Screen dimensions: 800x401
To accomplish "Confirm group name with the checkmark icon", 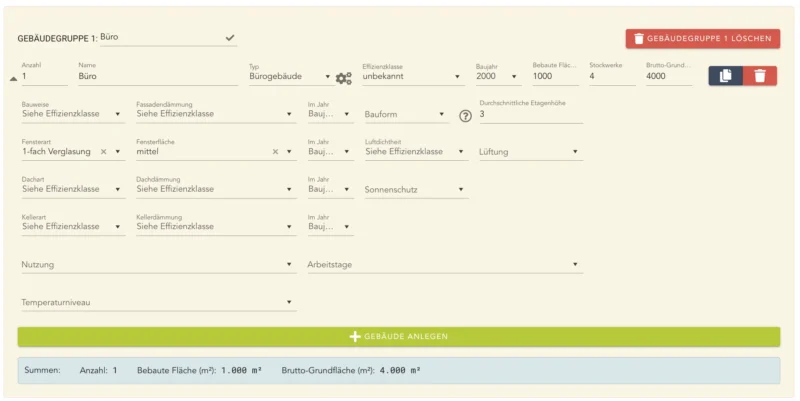I will (230, 38).
